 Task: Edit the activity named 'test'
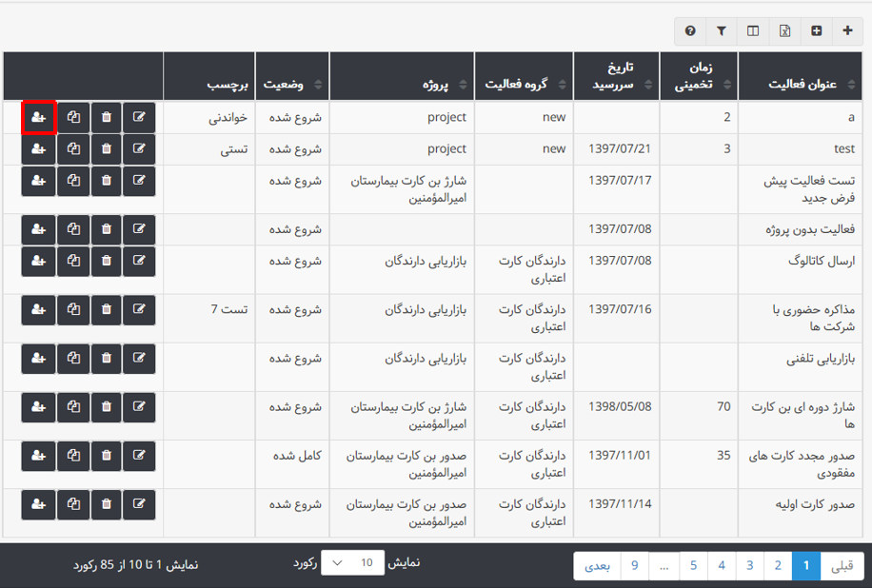(139, 149)
